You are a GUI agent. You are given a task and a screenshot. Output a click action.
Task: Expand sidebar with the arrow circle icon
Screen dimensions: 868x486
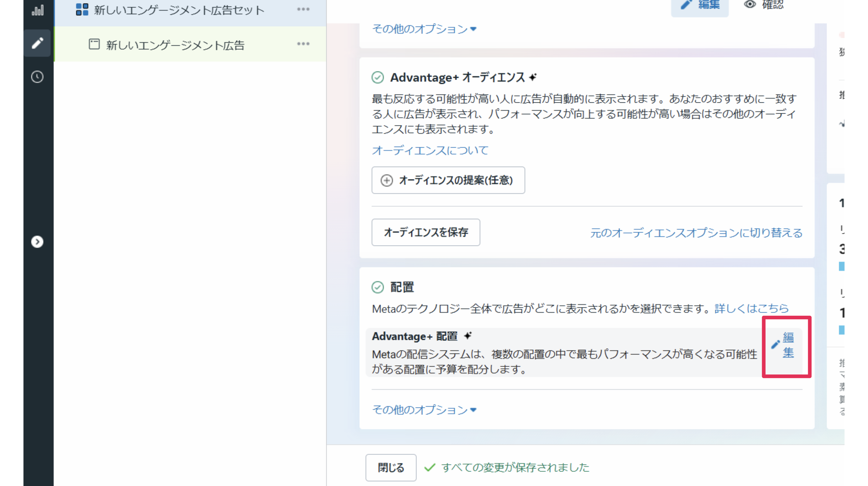pyautogui.click(x=37, y=241)
